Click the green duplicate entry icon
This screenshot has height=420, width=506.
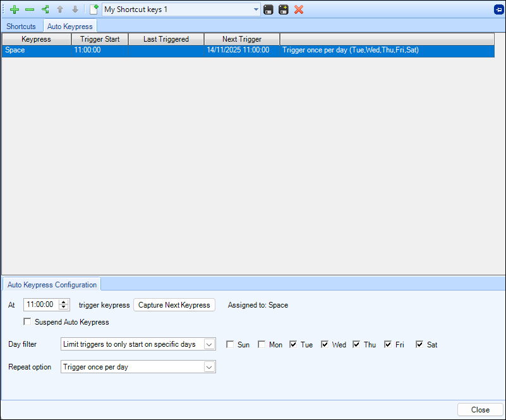coord(45,9)
